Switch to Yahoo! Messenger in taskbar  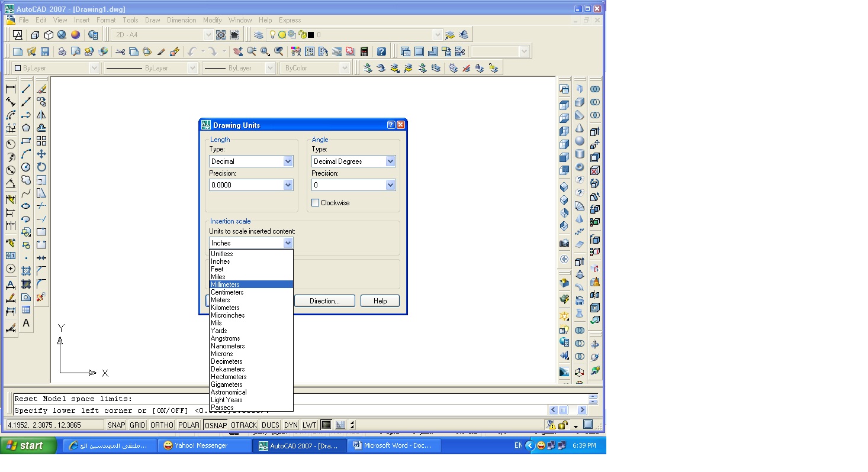(204, 445)
